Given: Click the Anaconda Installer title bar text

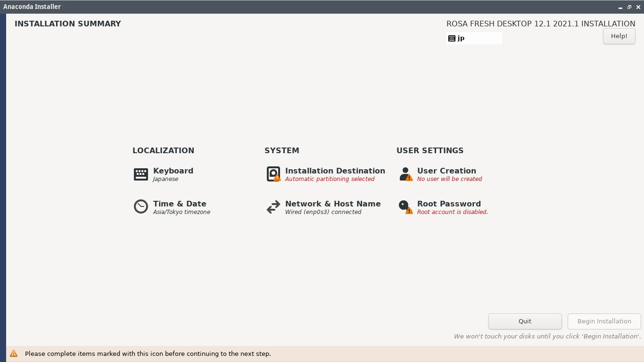Looking at the screenshot, I should [32, 7].
